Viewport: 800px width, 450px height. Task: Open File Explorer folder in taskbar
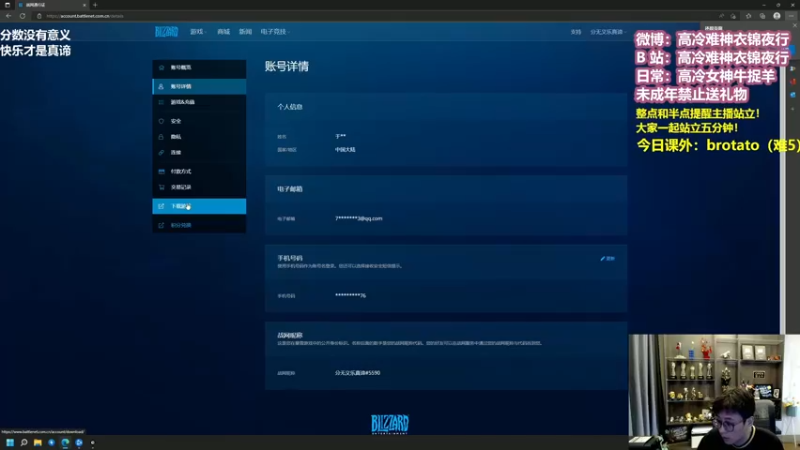point(37,442)
